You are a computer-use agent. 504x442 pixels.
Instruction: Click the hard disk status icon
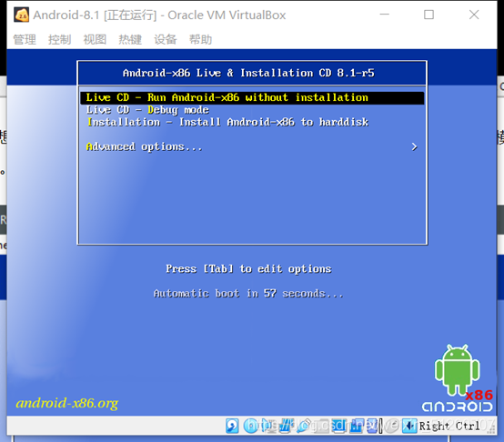coord(232,426)
